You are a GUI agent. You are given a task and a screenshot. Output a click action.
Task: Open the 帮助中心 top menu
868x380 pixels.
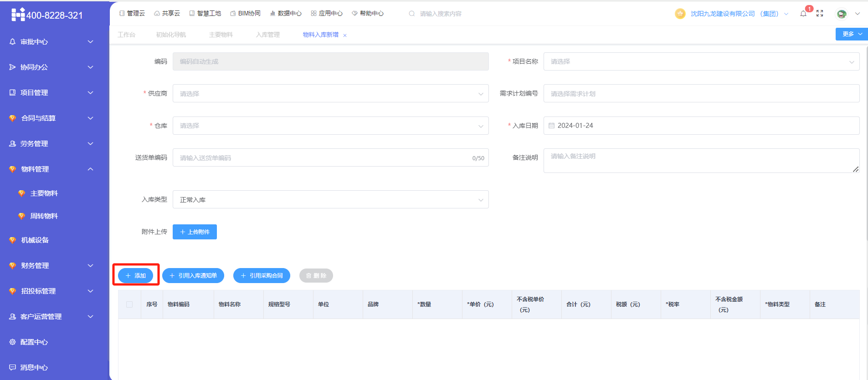[x=368, y=14]
